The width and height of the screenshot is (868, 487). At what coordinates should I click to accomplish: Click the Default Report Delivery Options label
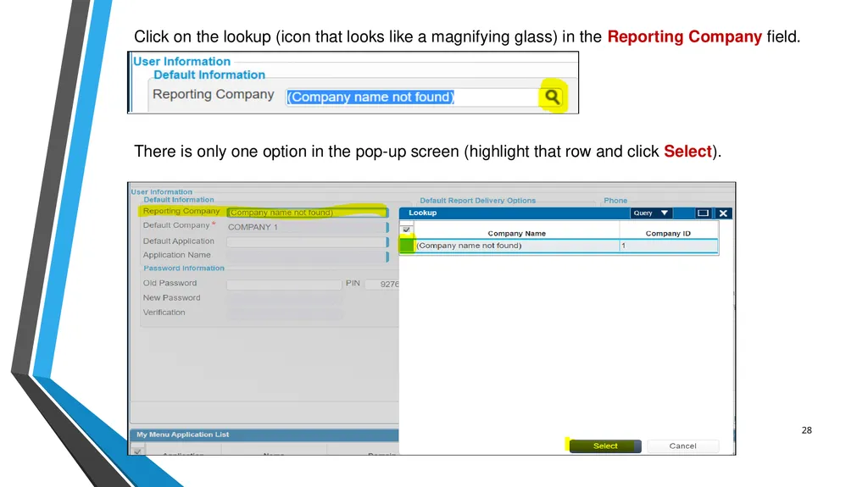tap(477, 201)
